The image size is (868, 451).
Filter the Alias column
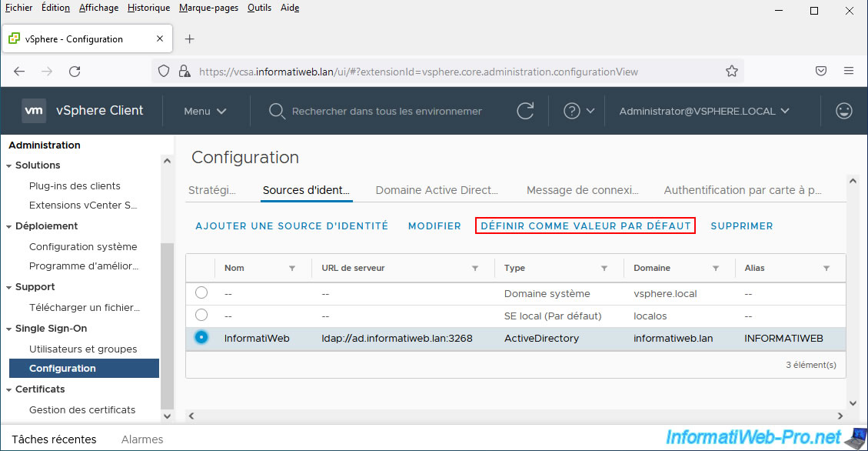[x=826, y=268]
